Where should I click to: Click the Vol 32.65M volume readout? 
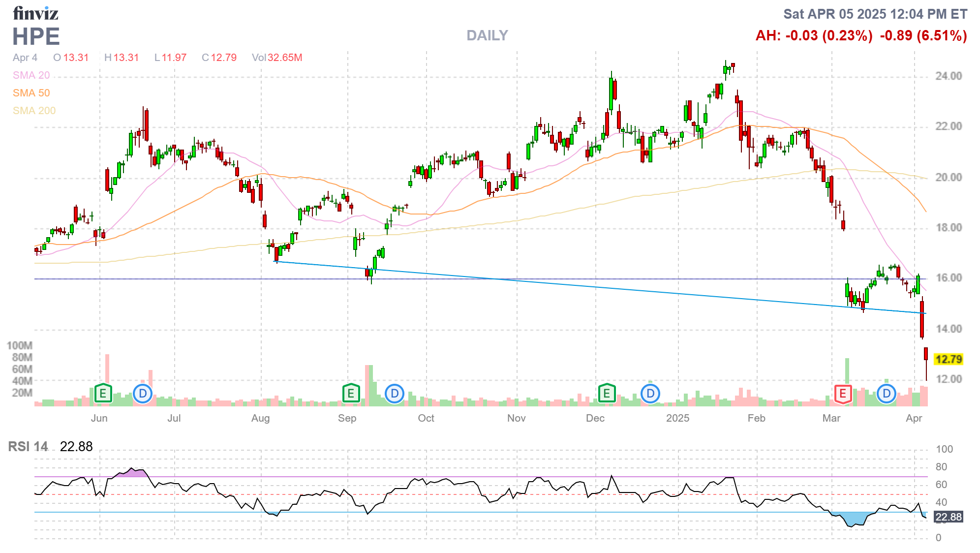pos(277,58)
